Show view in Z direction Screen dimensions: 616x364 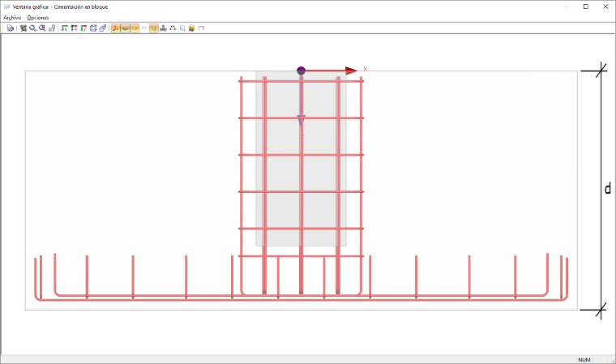[x=83, y=28]
